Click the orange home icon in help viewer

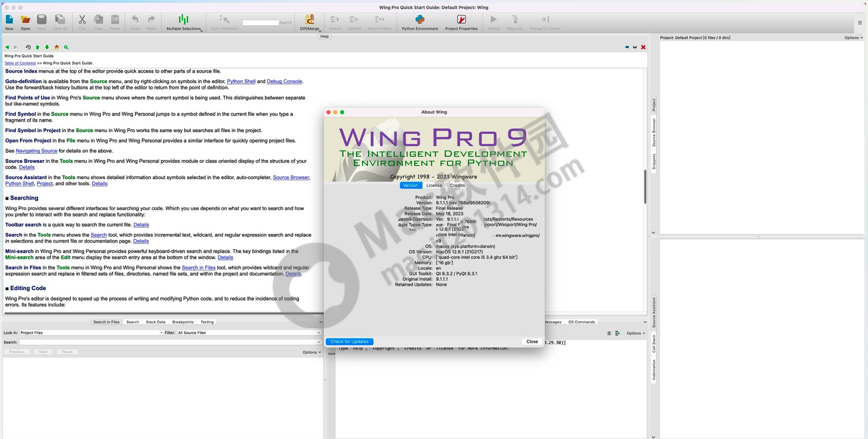57,47
